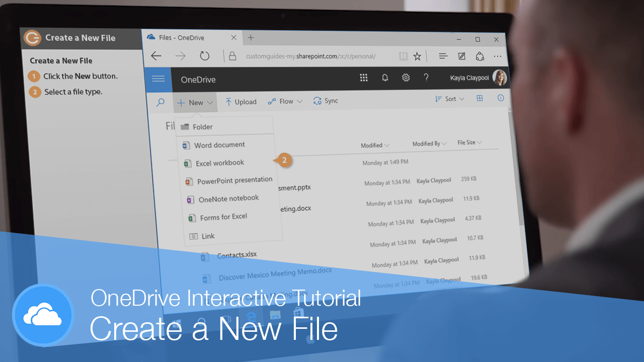Toggle the information details pane
Screen dimensions: 644x362
tap(501, 98)
